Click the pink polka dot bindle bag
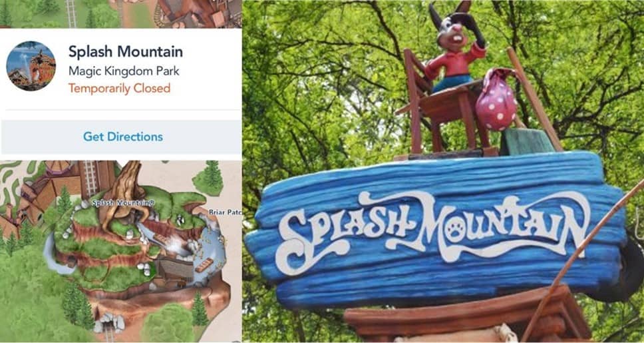The image size is (644, 343). (498, 100)
